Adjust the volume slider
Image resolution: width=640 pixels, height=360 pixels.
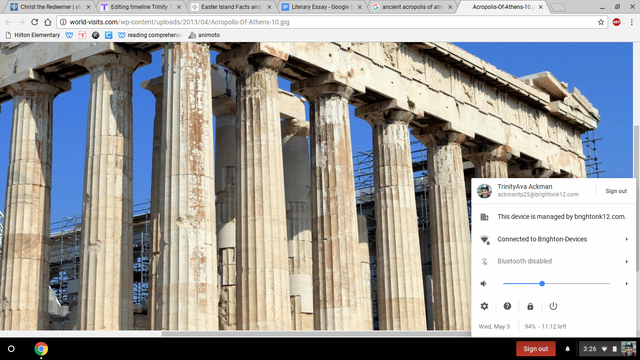[556, 283]
